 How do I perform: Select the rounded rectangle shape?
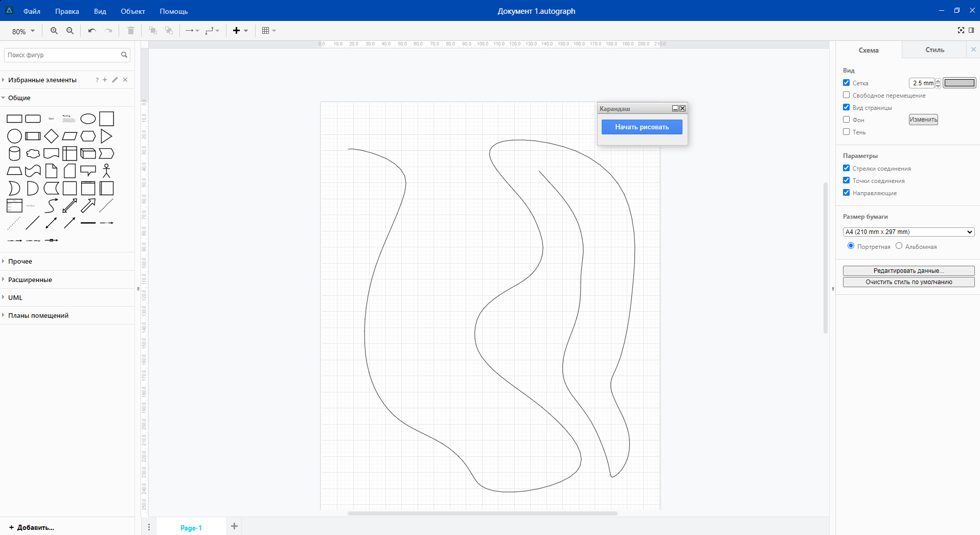point(33,119)
